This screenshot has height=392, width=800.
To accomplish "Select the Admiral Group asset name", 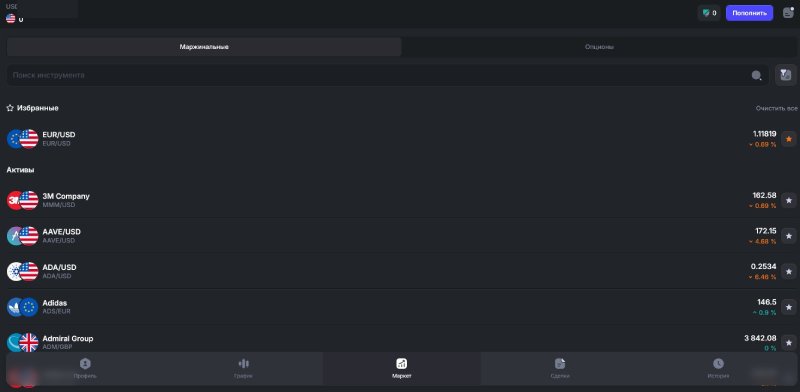I will tap(68, 338).
